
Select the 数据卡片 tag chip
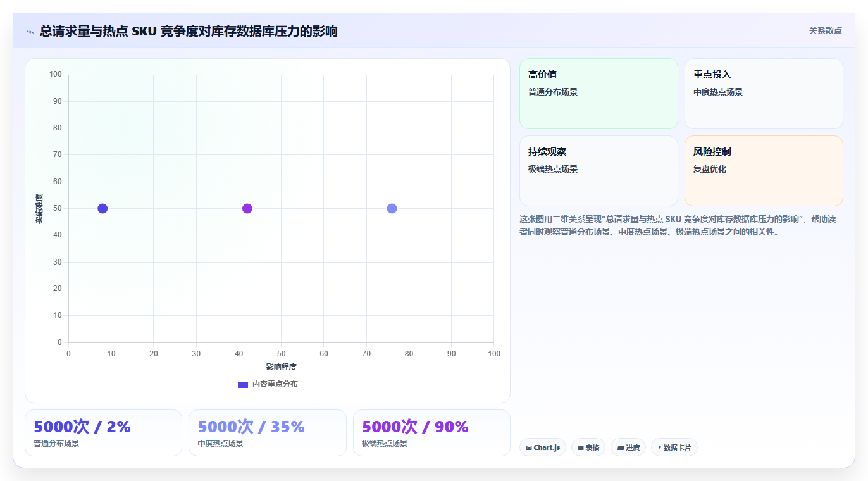(x=674, y=447)
